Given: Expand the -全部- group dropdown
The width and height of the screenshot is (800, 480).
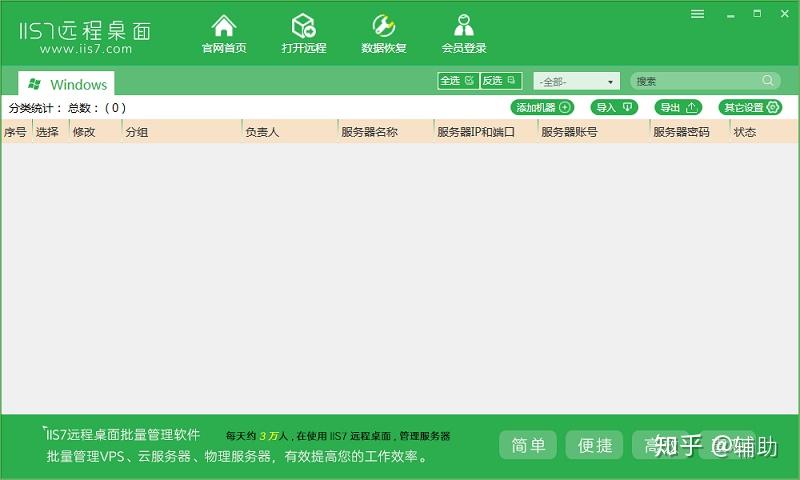Looking at the screenshot, I should (577, 82).
